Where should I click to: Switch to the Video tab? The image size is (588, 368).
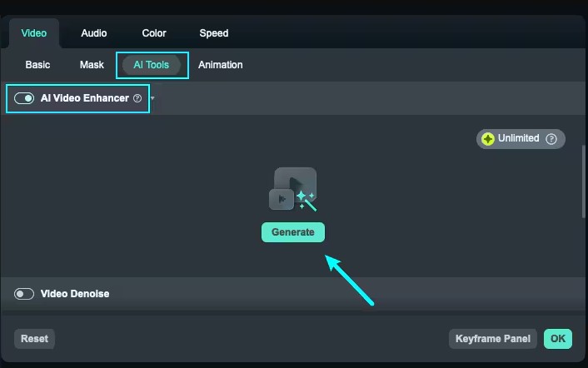coord(34,33)
